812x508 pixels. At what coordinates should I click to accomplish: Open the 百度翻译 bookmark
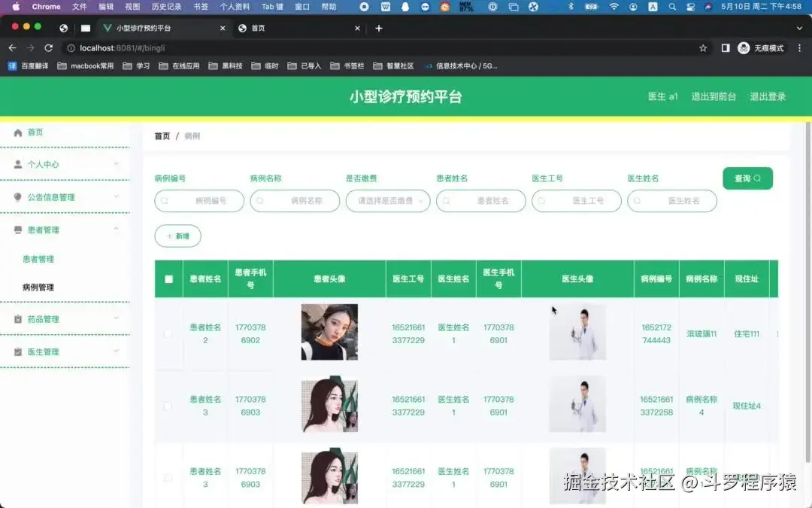tap(28, 65)
